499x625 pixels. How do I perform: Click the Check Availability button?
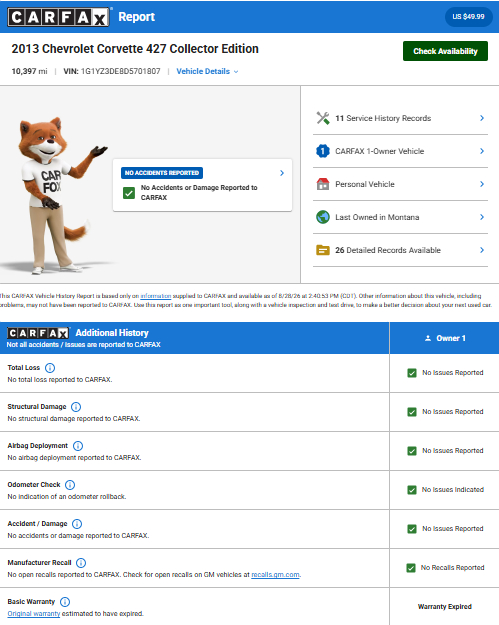pos(445,51)
